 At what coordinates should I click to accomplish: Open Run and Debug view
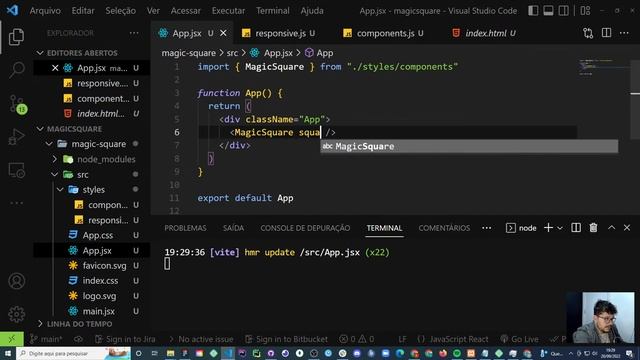pyautogui.click(x=16, y=137)
